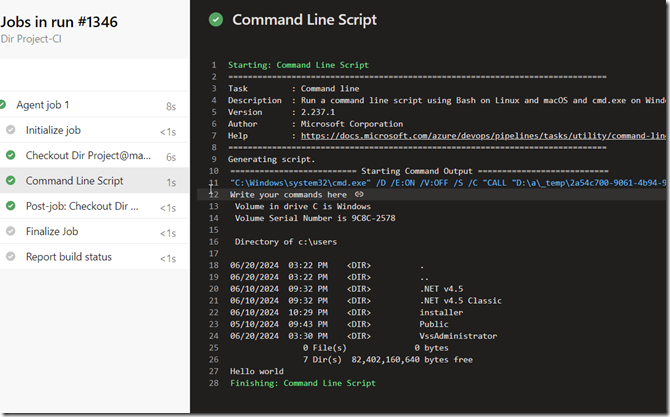The height and width of the screenshot is (417, 670).
Task: Click the Report build status grey icon
Action: click(11, 257)
